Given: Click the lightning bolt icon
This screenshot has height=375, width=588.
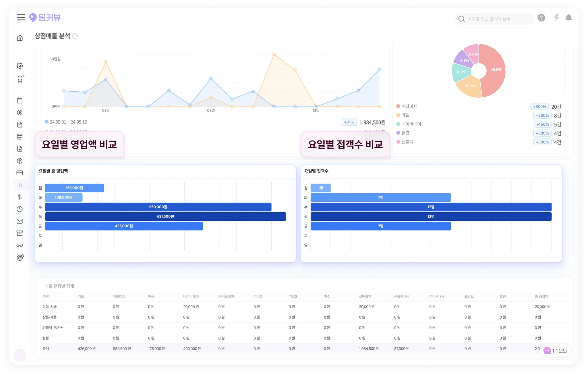Looking at the screenshot, I should 556,18.
